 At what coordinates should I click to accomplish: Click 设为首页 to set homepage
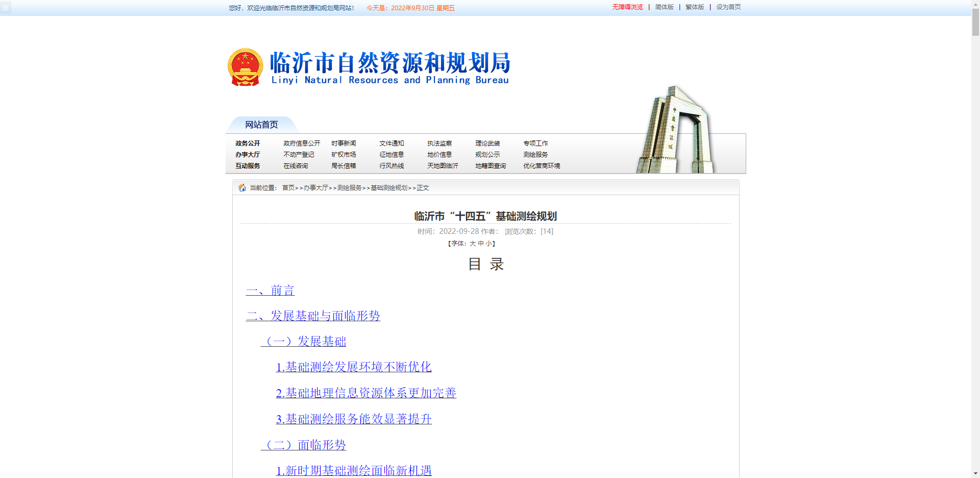tap(728, 8)
